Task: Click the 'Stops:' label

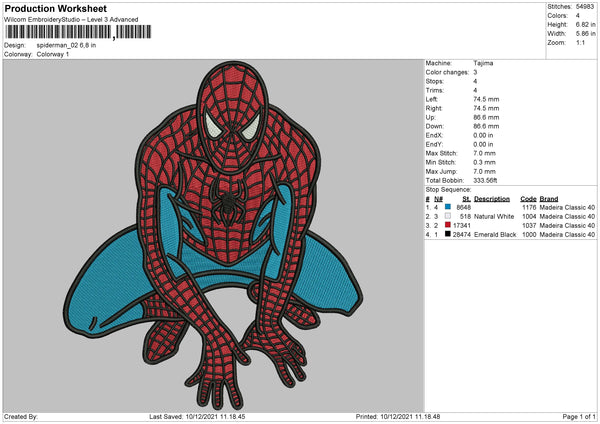Action: tap(435, 81)
